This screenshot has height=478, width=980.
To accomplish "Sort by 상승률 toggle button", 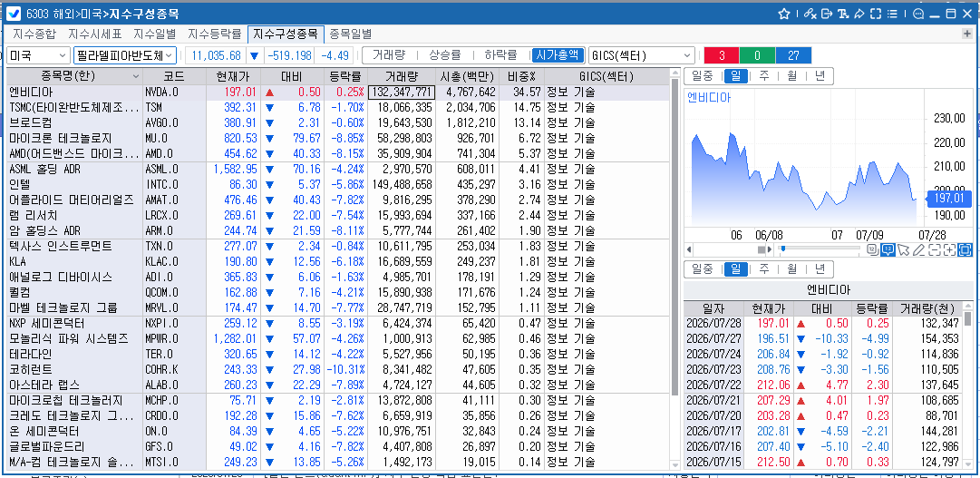I will click(445, 55).
